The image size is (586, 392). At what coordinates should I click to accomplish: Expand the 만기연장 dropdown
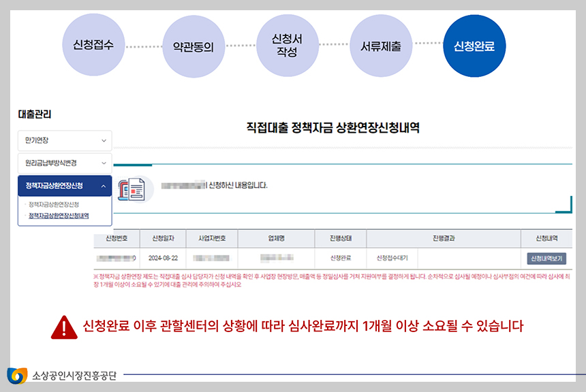click(65, 141)
